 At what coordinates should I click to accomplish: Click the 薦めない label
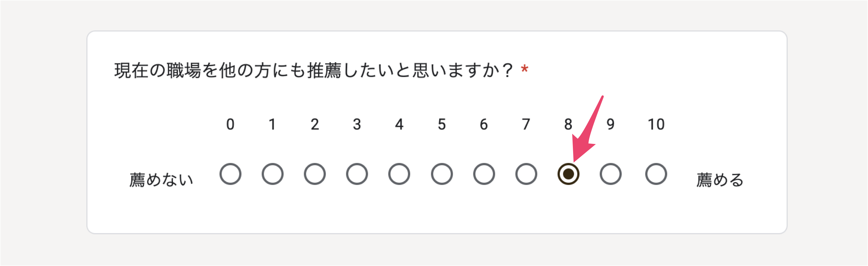161,180
